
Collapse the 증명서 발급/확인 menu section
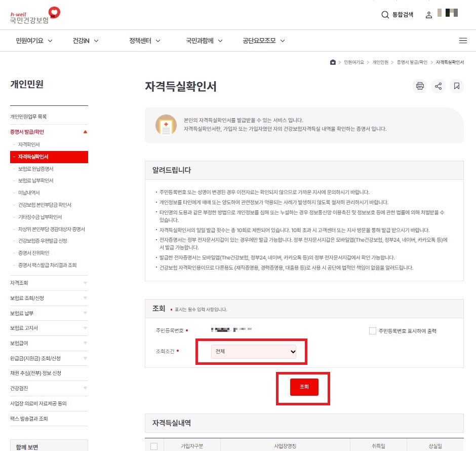tap(49, 132)
